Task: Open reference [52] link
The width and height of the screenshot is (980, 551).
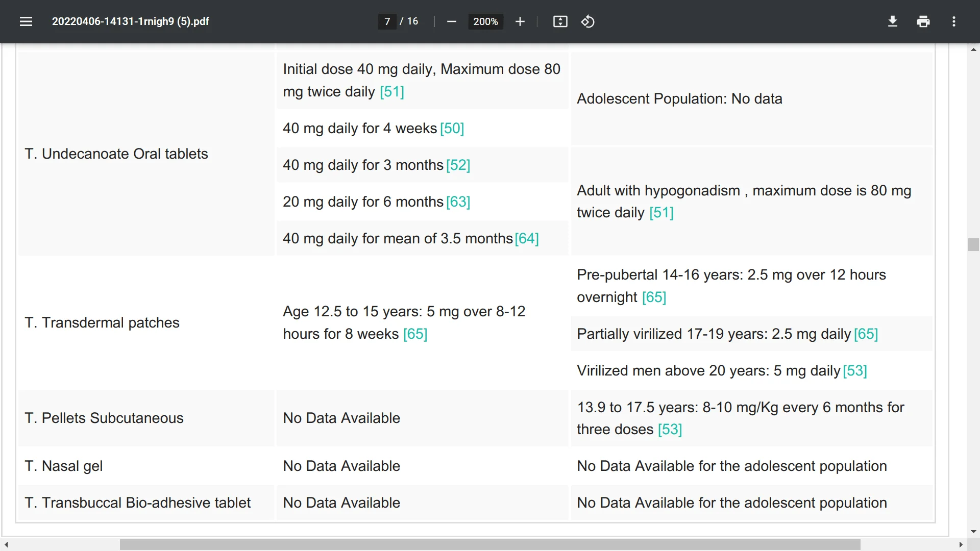Action: [x=458, y=165]
